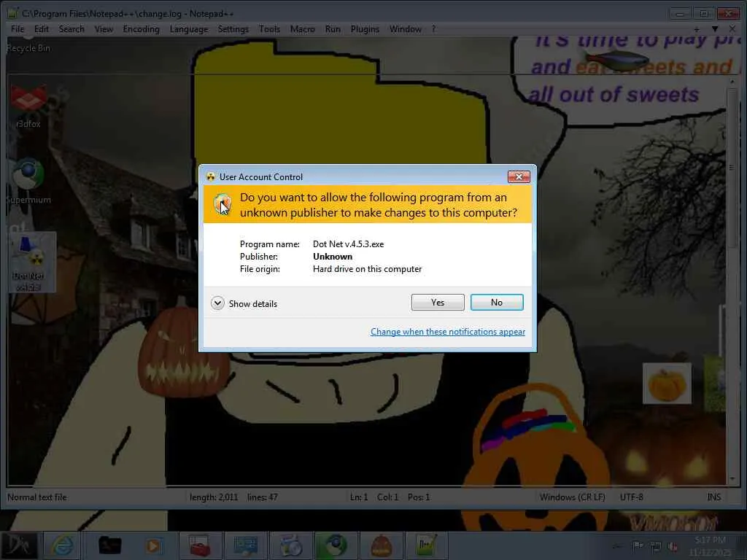Click the publisher value 'Unknown'
747x560 pixels.
click(333, 256)
